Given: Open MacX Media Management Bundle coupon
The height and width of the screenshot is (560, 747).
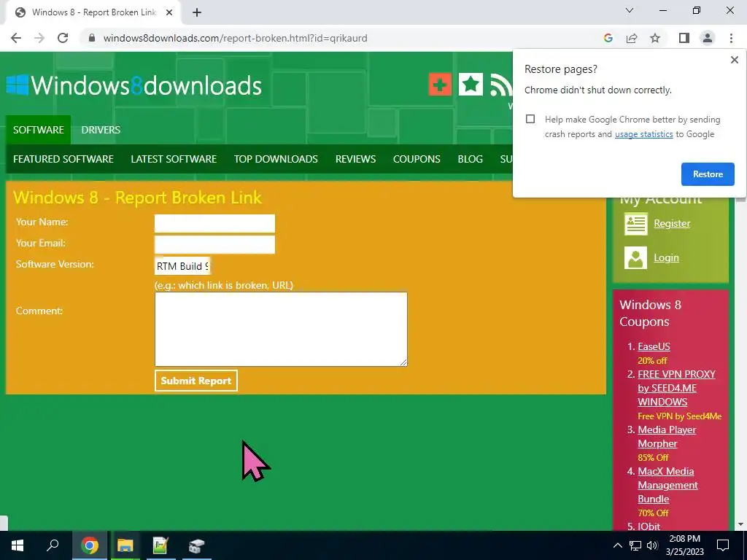Looking at the screenshot, I should [668, 485].
